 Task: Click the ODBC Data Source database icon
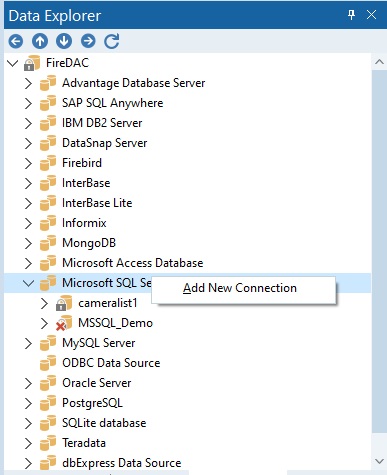point(48,363)
